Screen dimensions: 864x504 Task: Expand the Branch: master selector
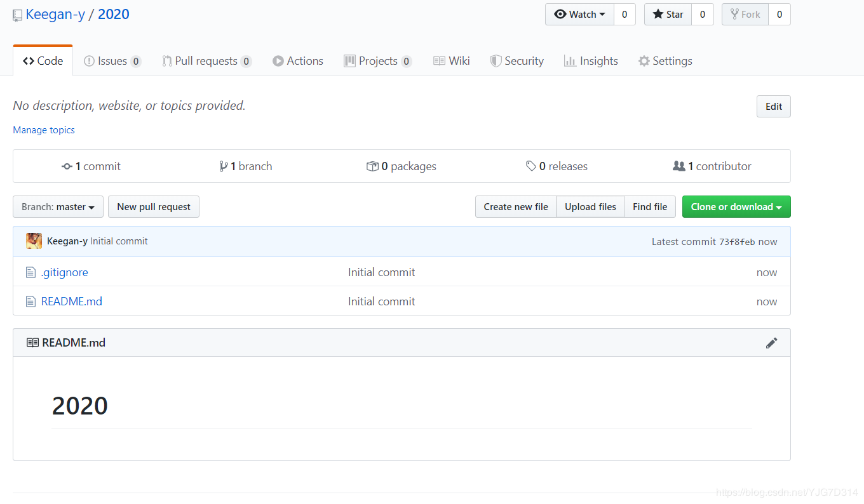click(x=58, y=207)
